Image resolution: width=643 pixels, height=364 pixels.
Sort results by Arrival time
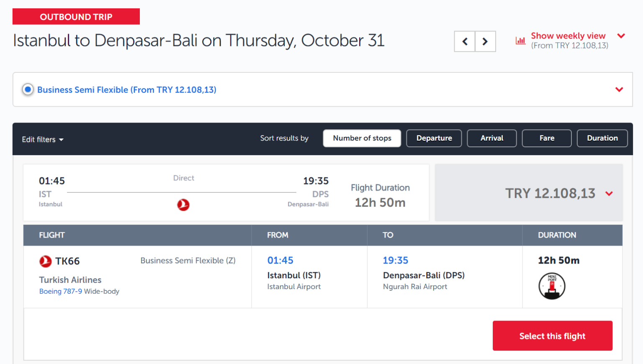(491, 138)
